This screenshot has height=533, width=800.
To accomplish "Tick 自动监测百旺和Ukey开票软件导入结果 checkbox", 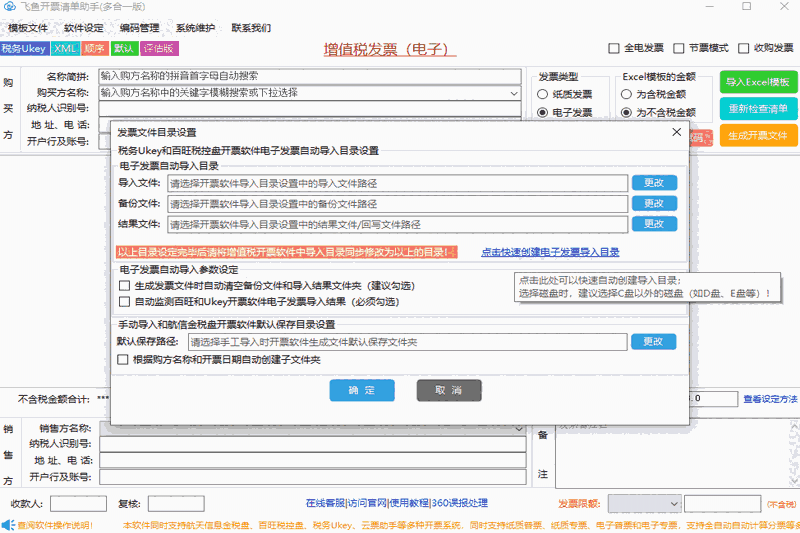I will (x=124, y=301).
